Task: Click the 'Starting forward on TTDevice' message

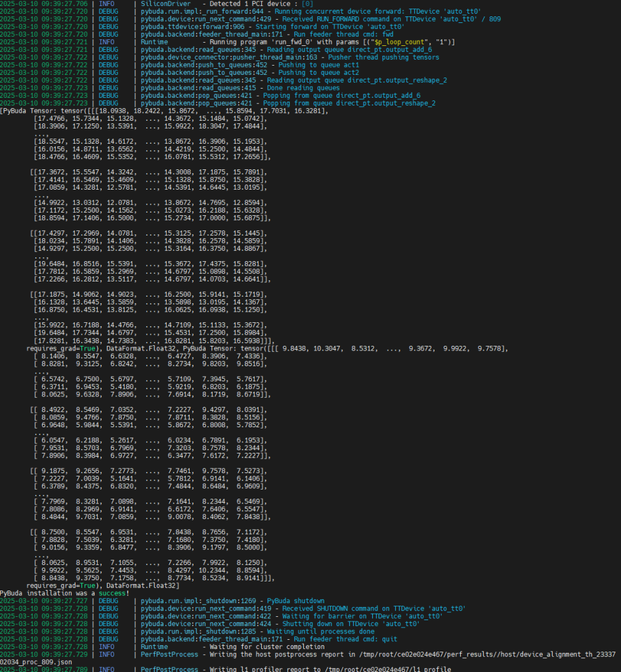Action: pyautogui.click(x=341, y=27)
